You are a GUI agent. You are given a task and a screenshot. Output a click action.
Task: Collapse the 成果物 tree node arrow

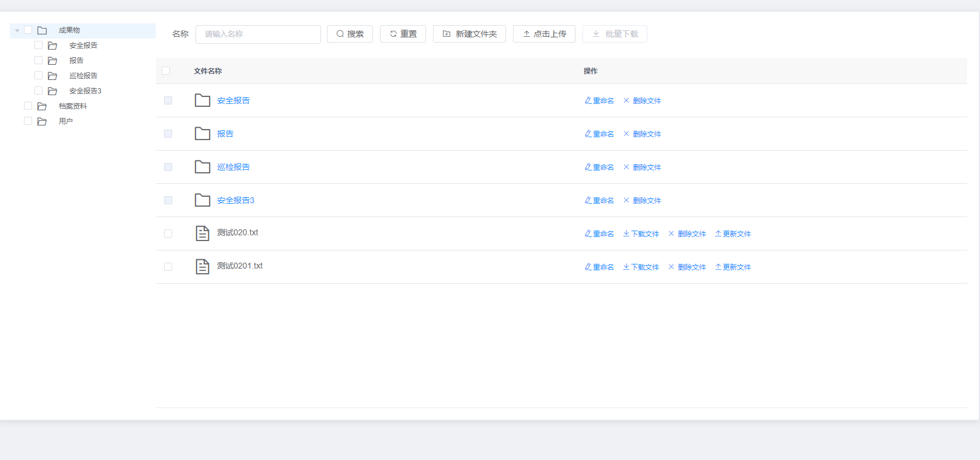[18, 30]
